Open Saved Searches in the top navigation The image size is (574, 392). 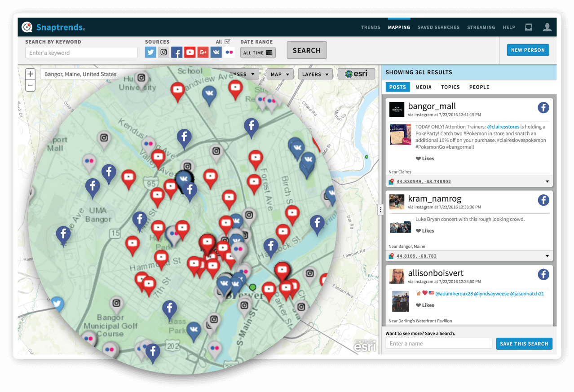[439, 27]
